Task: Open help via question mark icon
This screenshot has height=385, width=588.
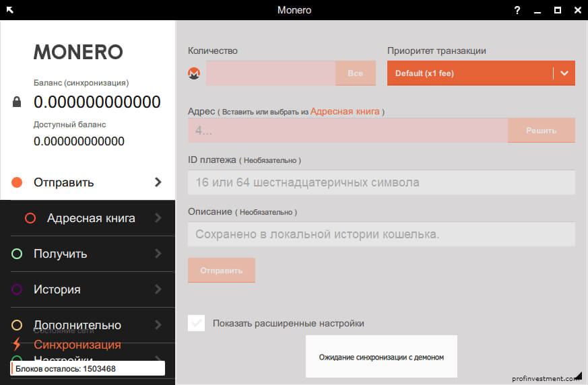Action: tap(517, 10)
